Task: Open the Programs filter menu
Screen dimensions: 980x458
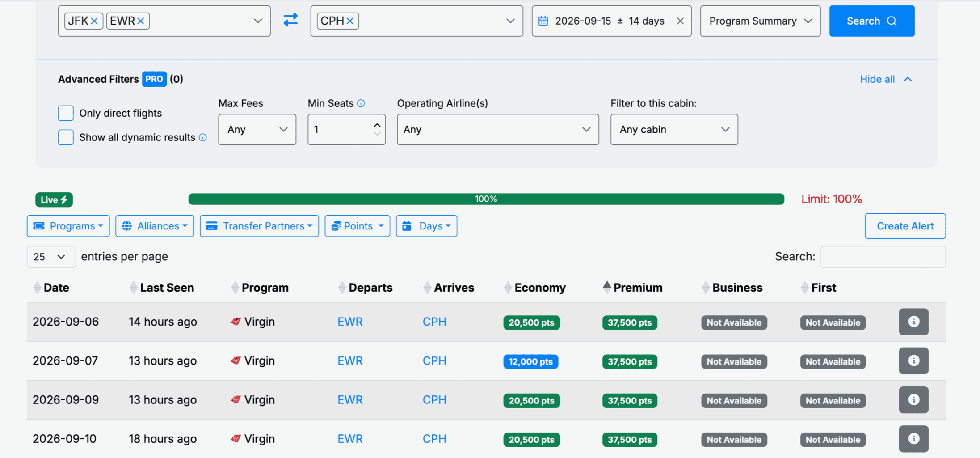Action: (68, 226)
